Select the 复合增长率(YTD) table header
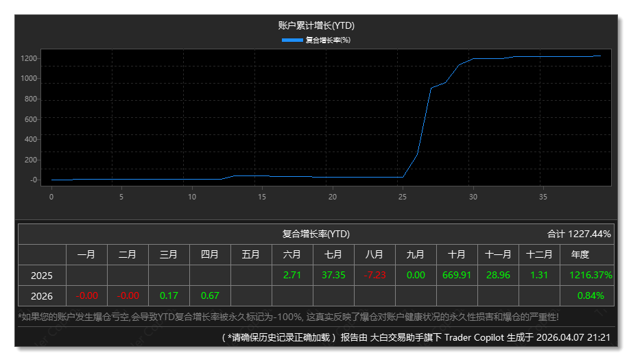This screenshot has height=364, width=631. 316,234
